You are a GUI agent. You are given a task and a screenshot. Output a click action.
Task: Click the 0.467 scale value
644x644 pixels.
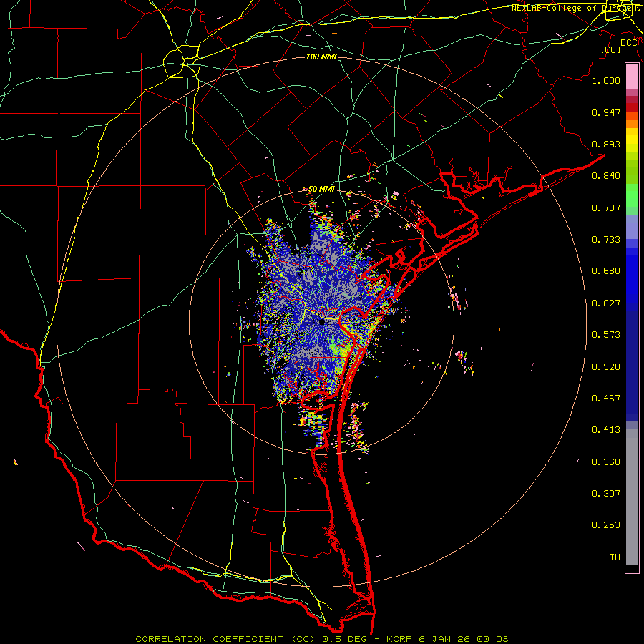click(606, 399)
